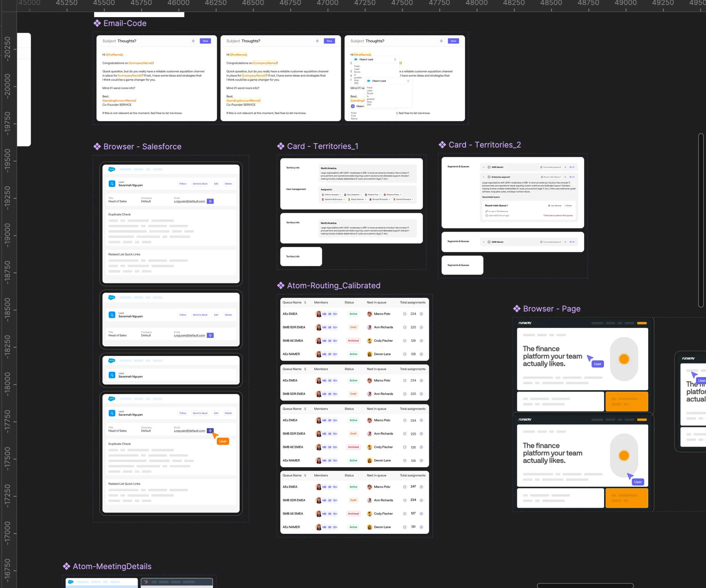The height and width of the screenshot is (588, 706).
Task: Click the Active status badge of Round-robin Queue 1
Action: click(x=568, y=206)
